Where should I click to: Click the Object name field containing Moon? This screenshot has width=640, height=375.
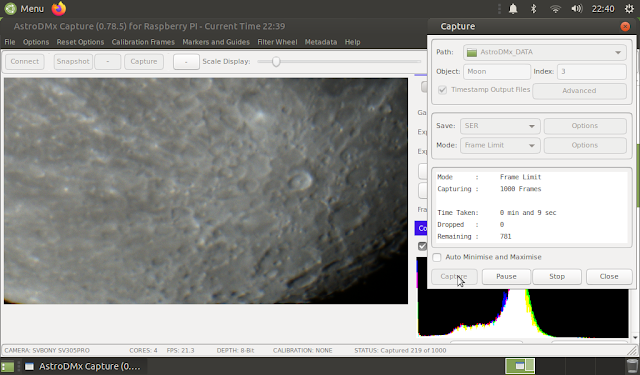click(x=497, y=71)
